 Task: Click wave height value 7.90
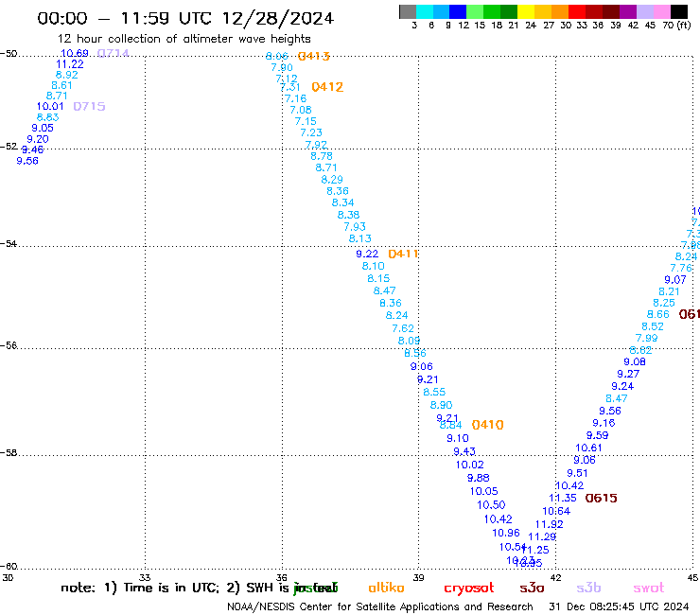pyautogui.click(x=282, y=67)
